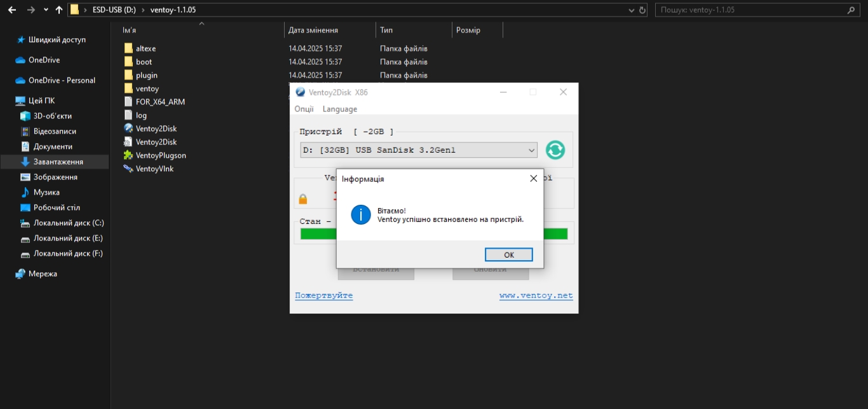868x409 pixels.
Task: Click the boot folder icon
Action: [128, 62]
